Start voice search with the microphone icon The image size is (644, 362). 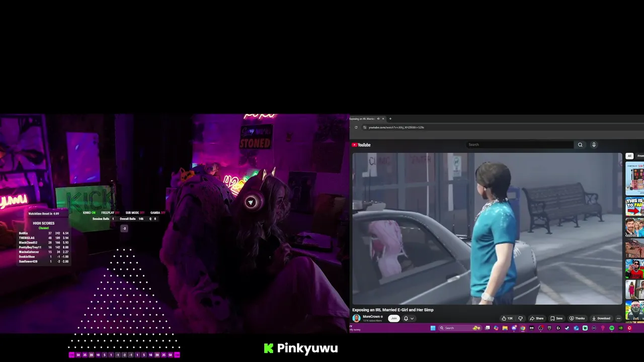(x=594, y=145)
